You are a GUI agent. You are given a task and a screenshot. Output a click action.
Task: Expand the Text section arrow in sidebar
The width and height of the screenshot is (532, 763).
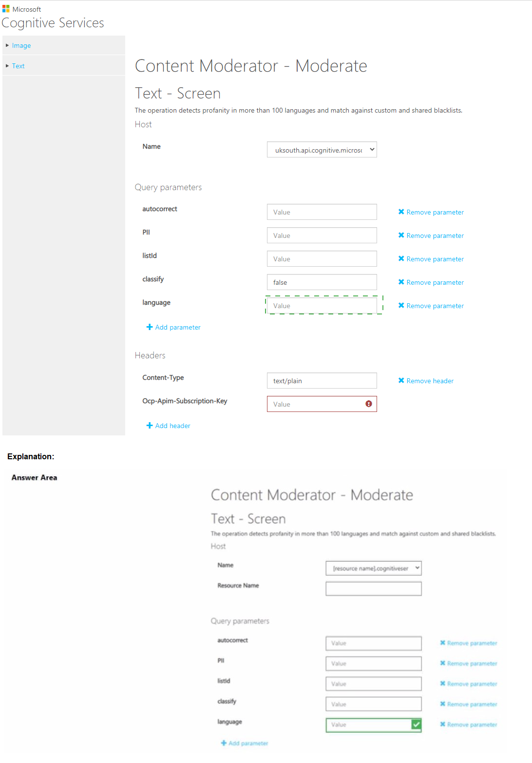[7, 66]
